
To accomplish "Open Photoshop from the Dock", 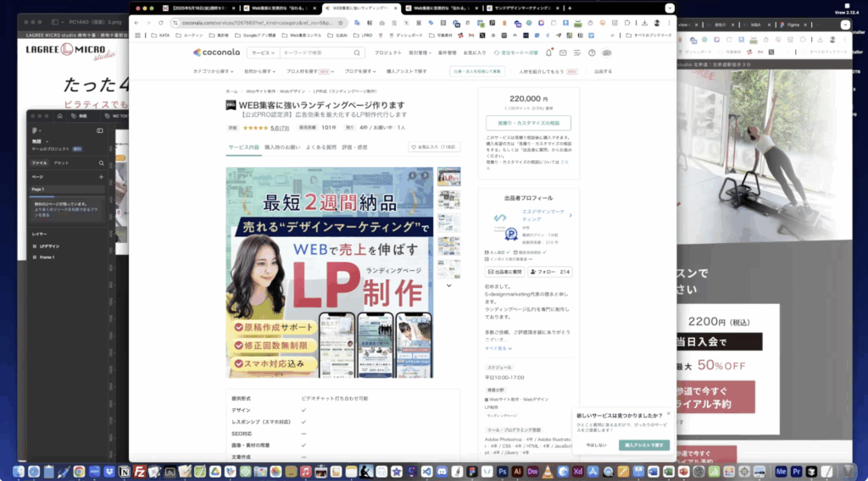I will pos(502,472).
